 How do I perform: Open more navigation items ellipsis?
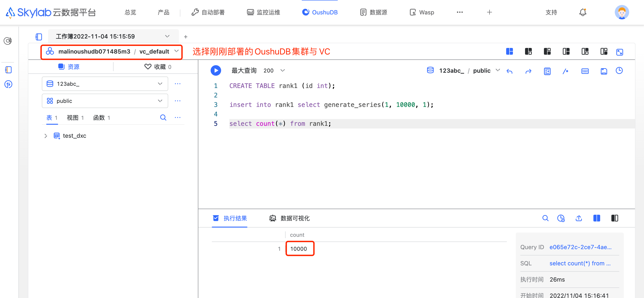click(x=459, y=12)
